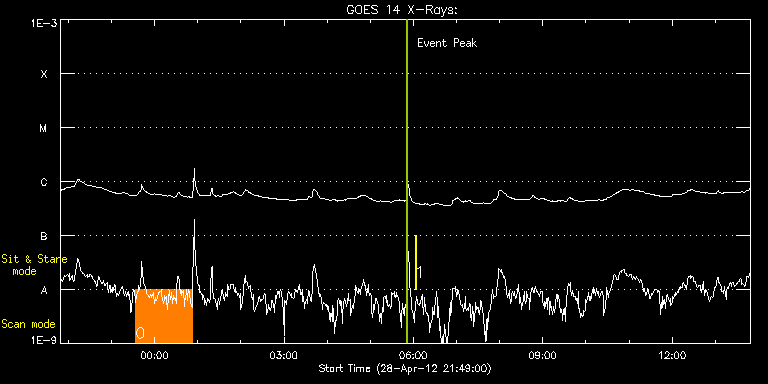Click the C class axis label

(44, 182)
